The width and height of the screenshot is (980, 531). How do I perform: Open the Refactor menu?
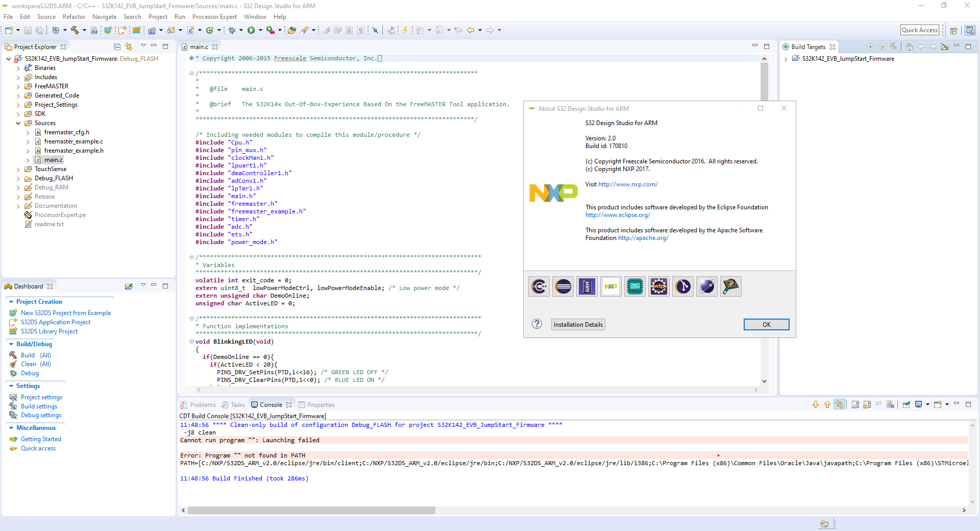[74, 17]
